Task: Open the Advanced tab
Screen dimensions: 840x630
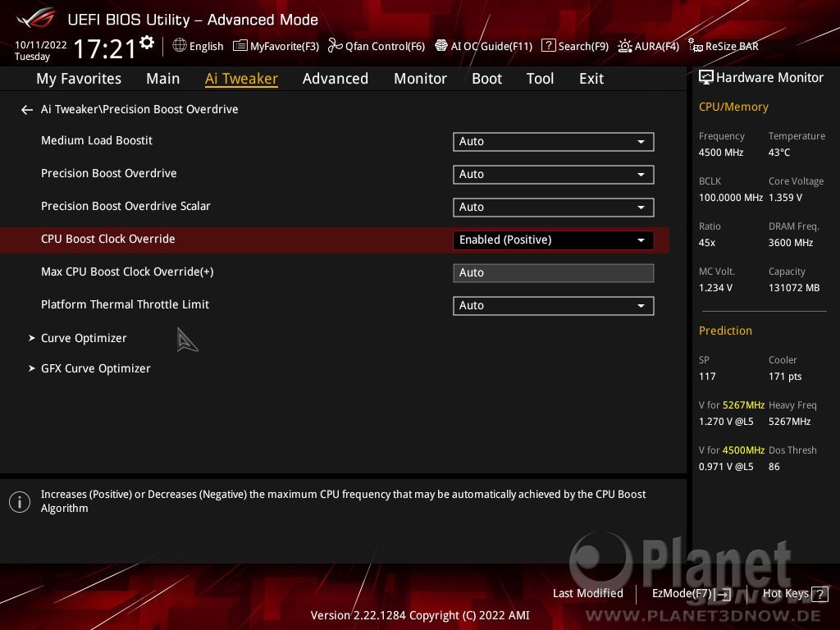Action: point(336,79)
